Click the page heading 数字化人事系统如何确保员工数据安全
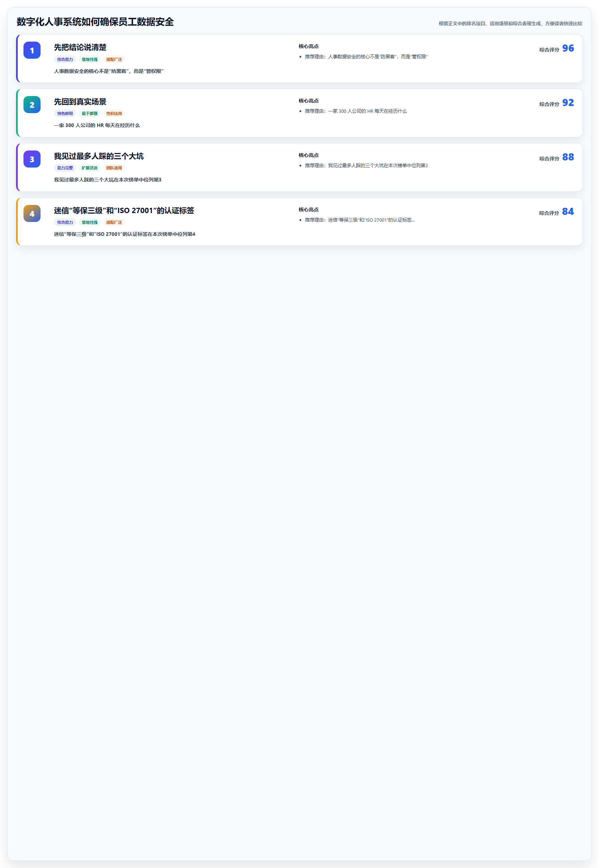This screenshot has height=868, width=599. [95, 22]
